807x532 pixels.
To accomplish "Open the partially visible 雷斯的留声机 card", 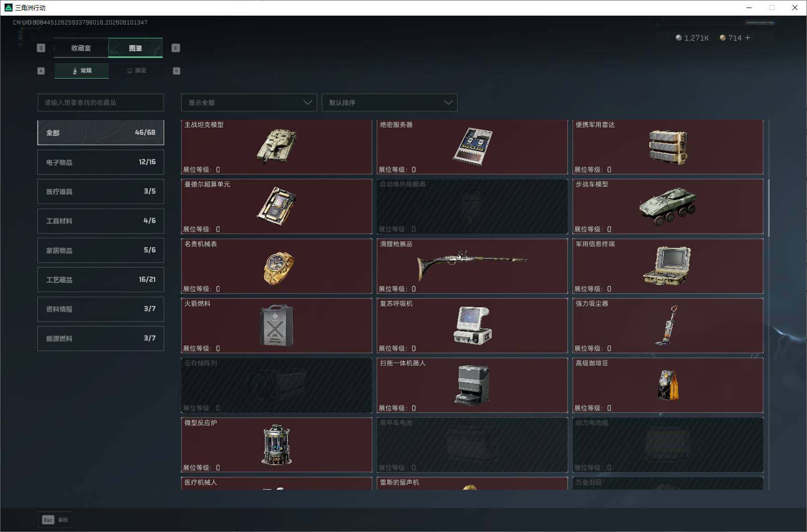I will click(472, 483).
